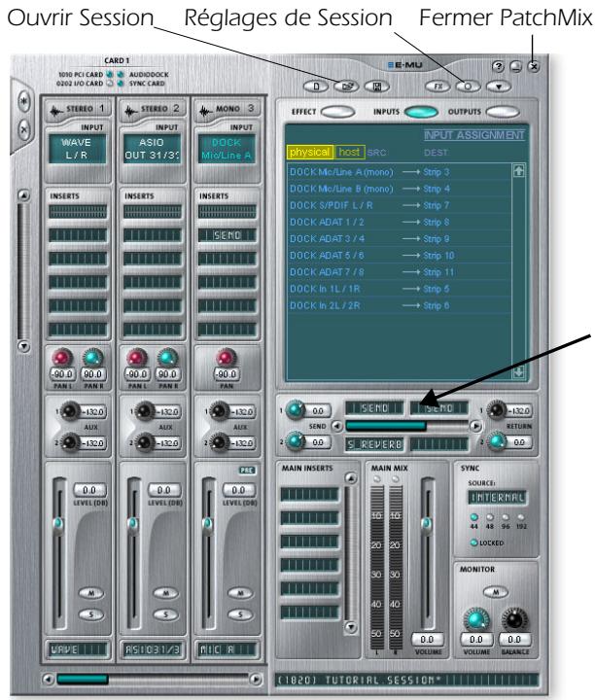The image size is (595, 700).
Task: Open a session with the folder icon
Action: click(346, 87)
